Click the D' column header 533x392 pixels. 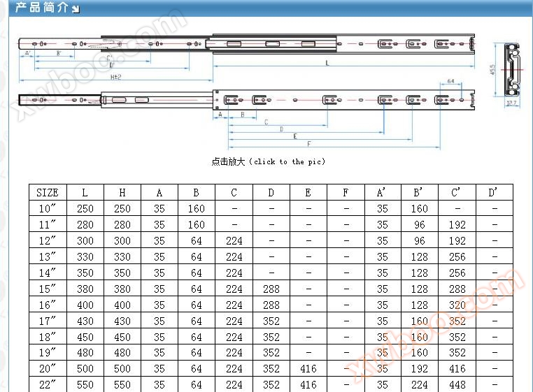pos(495,193)
